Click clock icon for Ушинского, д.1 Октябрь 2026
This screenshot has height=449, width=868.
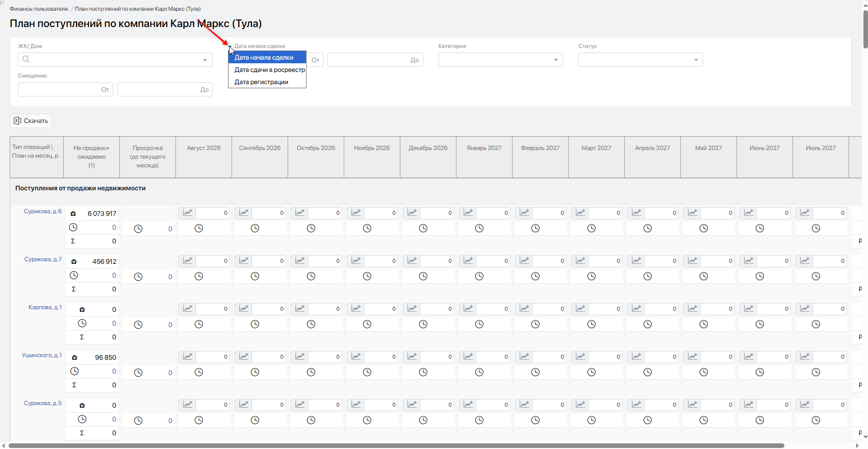coord(311,372)
